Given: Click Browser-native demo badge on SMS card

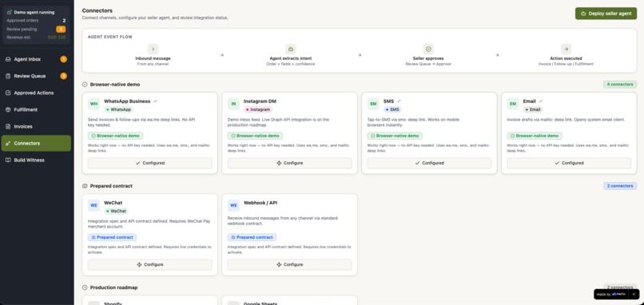Looking at the screenshot, I should (x=395, y=136).
